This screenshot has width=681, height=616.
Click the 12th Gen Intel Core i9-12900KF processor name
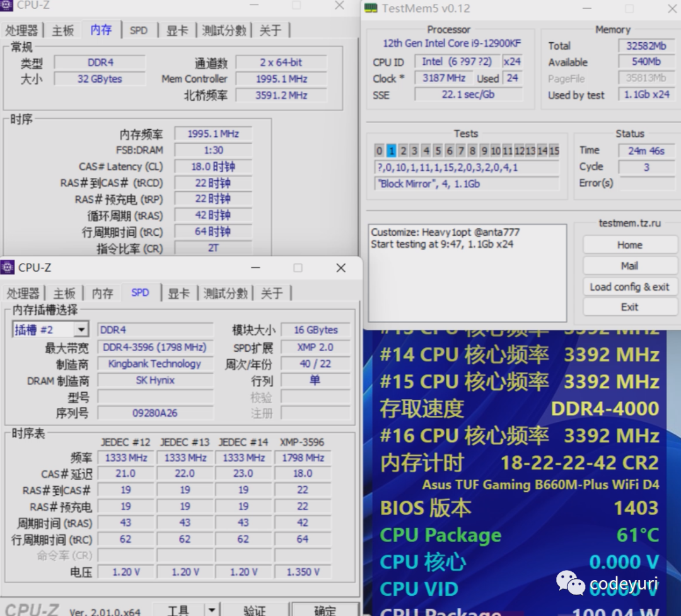[451, 43]
